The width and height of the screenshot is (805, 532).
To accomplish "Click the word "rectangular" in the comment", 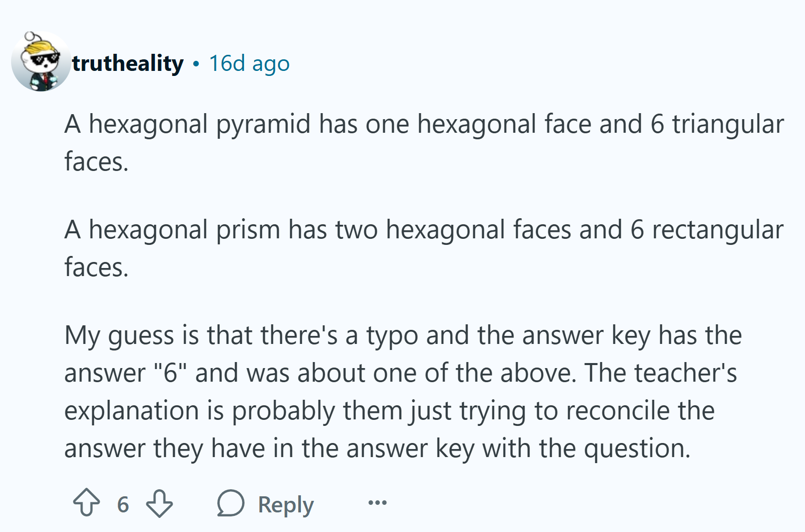I will 718,230.
